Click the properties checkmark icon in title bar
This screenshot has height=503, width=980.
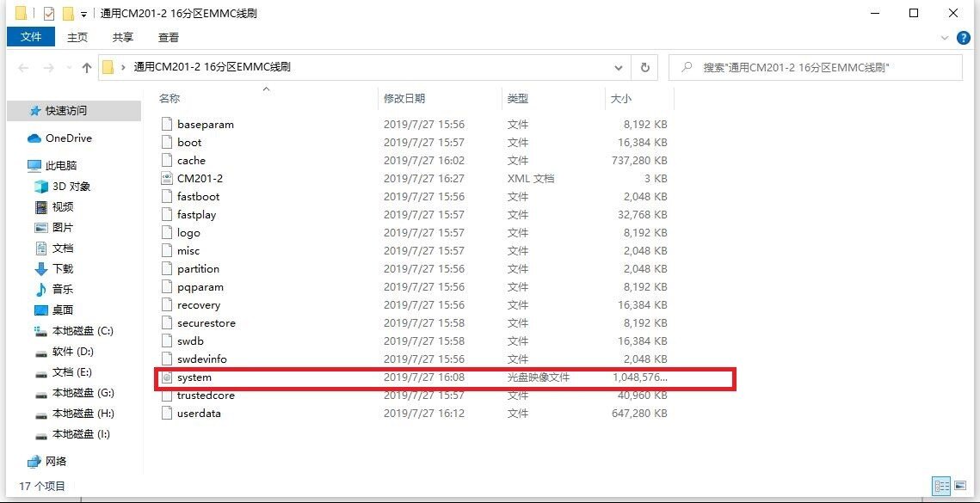pyautogui.click(x=49, y=13)
